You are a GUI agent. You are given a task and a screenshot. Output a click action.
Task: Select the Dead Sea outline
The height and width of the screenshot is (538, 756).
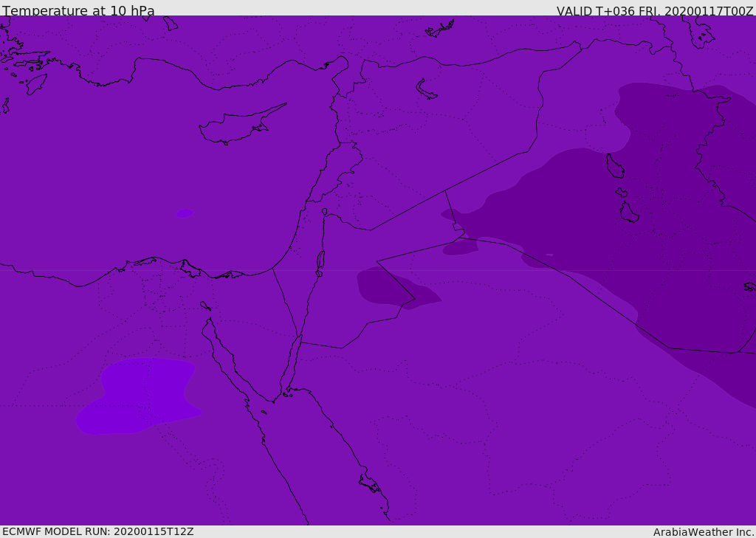click(x=320, y=260)
